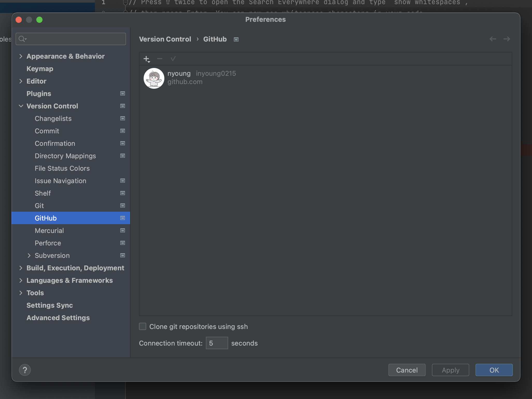Click the project icon next to Git
The image size is (532, 399).
coord(123,205)
